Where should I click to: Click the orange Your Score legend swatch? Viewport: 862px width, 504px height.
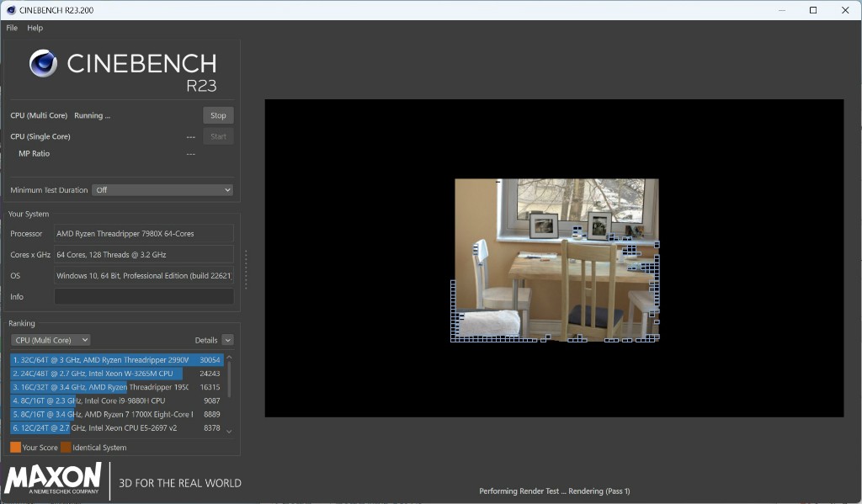tap(15, 448)
